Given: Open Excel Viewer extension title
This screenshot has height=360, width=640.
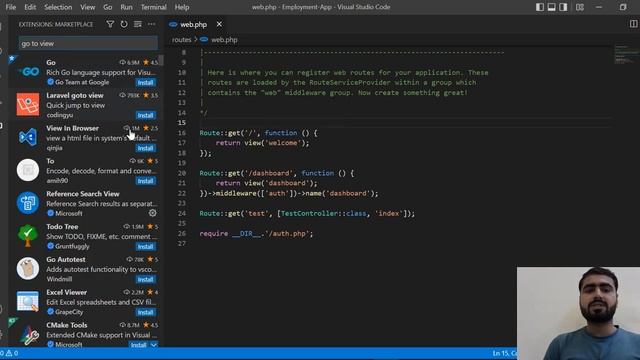Looking at the screenshot, I should pyautogui.click(x=67, y=292).
